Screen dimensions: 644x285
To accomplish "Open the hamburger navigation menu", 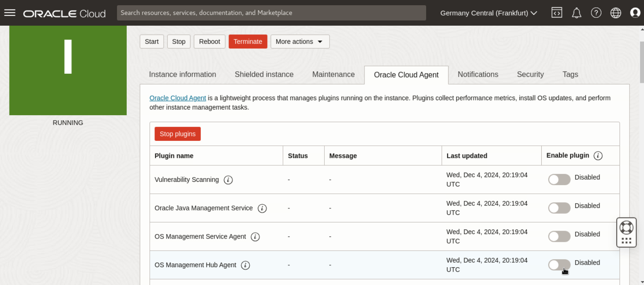I will 10,13.
